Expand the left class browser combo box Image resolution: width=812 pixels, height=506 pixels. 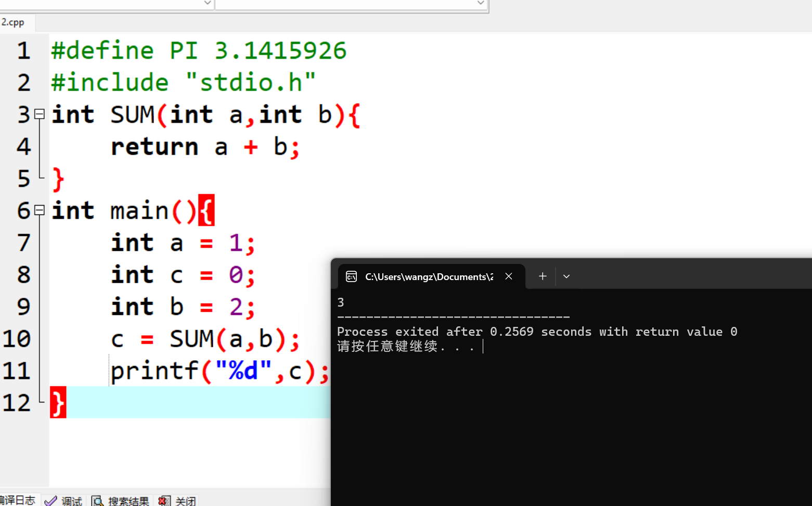click(207, 3)
